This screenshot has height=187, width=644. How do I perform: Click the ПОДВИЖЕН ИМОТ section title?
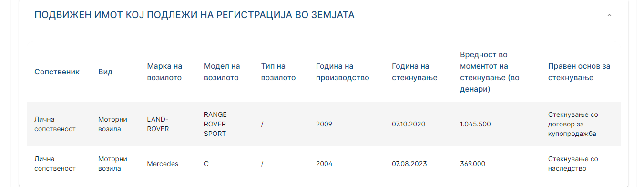point(194,15)
